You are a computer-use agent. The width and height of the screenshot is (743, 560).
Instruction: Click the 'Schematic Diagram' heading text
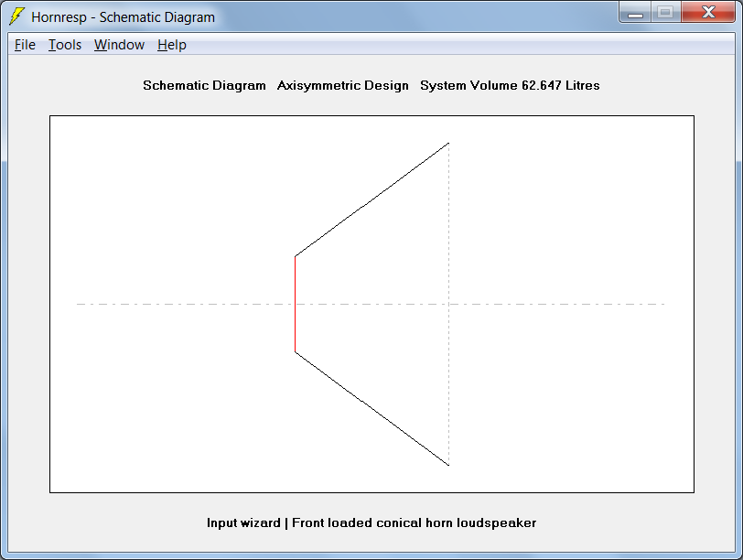204,85
